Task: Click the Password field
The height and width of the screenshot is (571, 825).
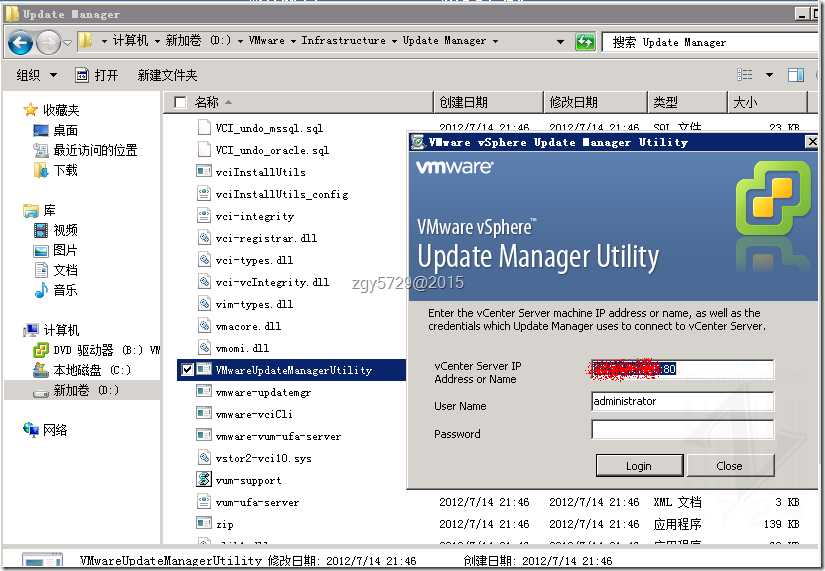Action: (x=682, y=429)
